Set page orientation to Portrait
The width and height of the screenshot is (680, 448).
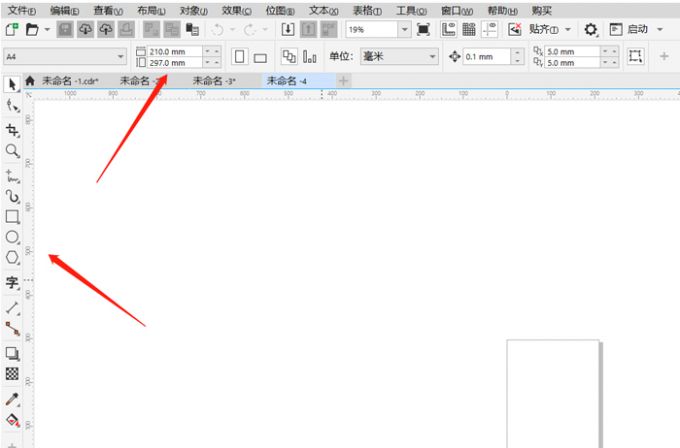coord(240,57)
